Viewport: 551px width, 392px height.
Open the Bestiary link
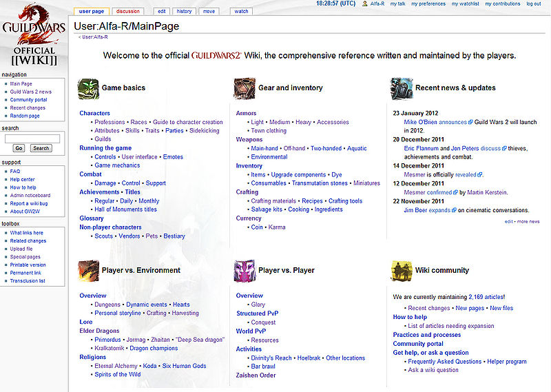point(174,236)
